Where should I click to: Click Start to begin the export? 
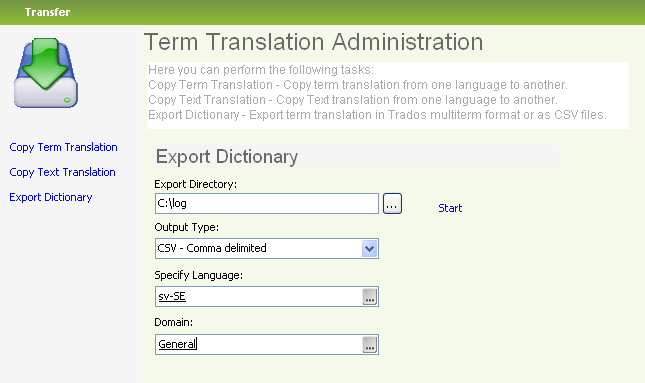pyautogui.click(x=450, y=208)
